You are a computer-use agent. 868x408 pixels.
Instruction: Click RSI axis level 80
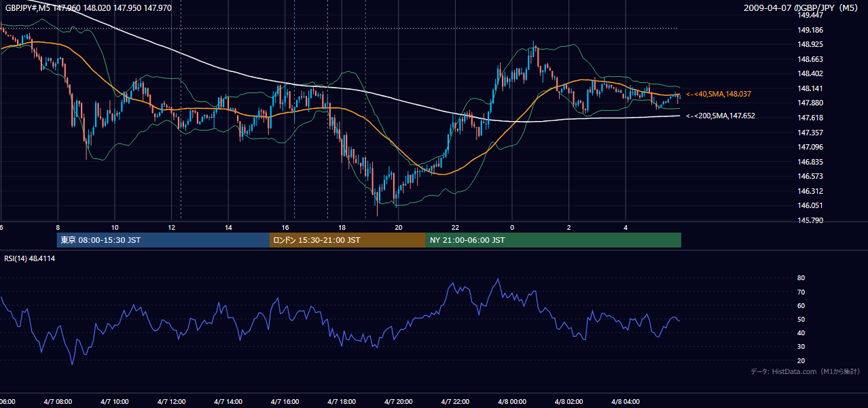click(801, 278)
